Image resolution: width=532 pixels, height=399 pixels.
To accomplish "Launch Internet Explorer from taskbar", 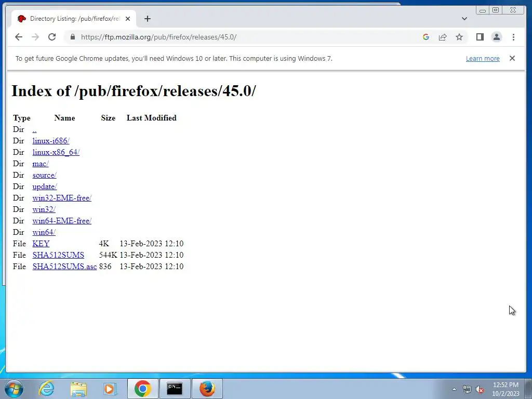I will (46, 389).
